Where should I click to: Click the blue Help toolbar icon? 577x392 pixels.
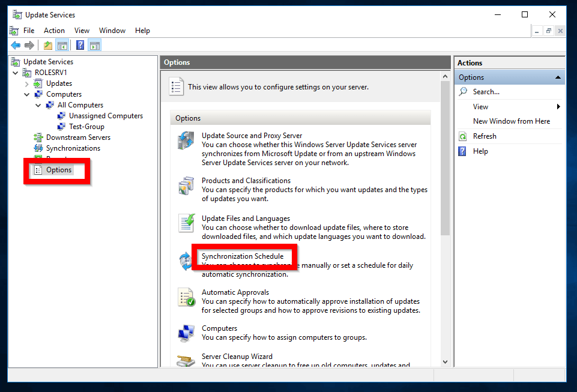coord(79,44)
